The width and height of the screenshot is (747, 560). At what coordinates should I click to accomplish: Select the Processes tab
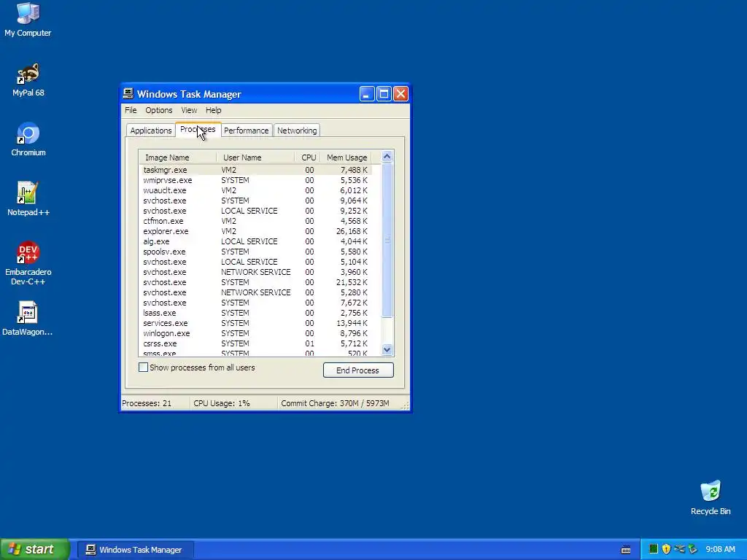[198, 130]
